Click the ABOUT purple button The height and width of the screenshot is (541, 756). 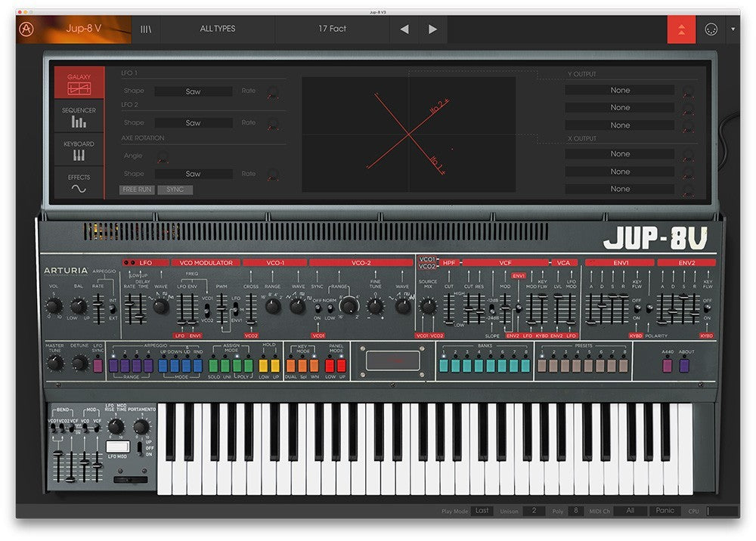point(684,366)
